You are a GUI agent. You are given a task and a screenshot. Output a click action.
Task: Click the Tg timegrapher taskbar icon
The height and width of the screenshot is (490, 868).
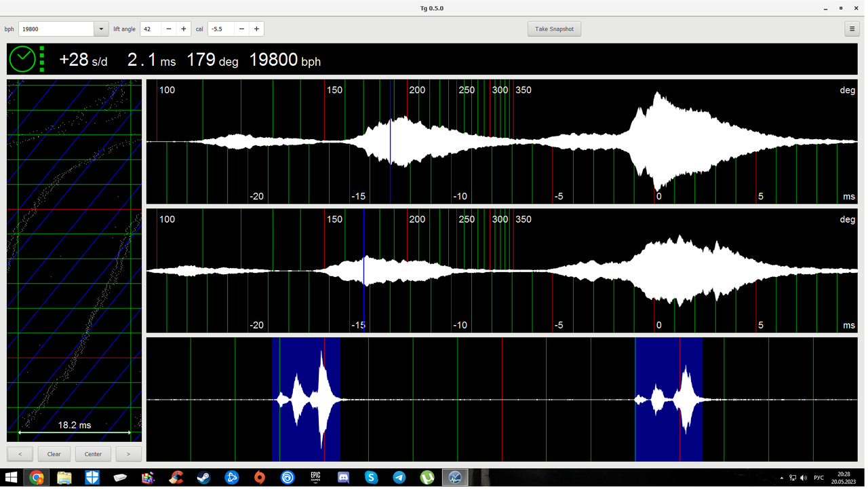(x=455, y=478)
